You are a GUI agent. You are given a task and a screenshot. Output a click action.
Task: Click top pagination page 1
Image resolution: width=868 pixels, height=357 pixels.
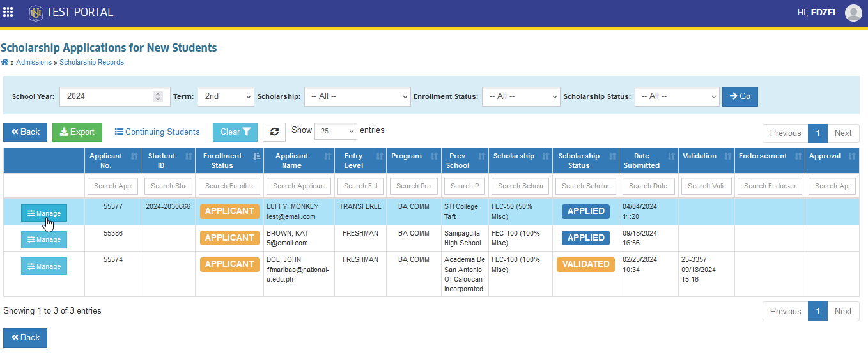click(x=818, y=133)
